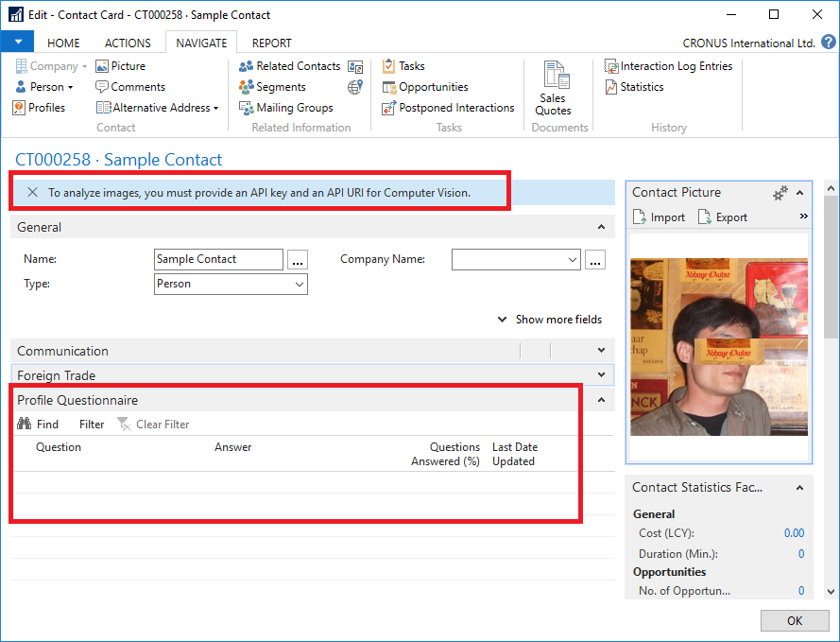Open the No. of Opportunities value 0
This screenshot has width=840, height=642.
tap(801, 591)
